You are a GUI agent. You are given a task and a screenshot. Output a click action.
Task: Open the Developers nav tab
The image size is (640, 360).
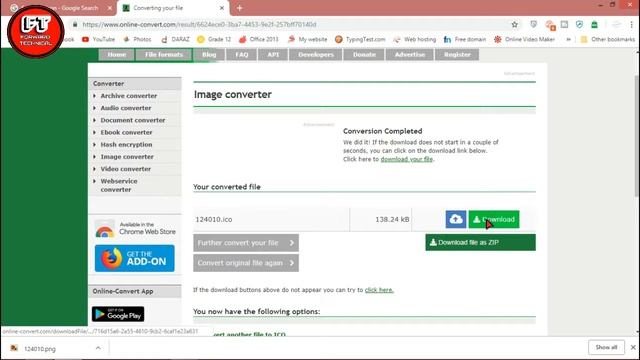(316, 54)
